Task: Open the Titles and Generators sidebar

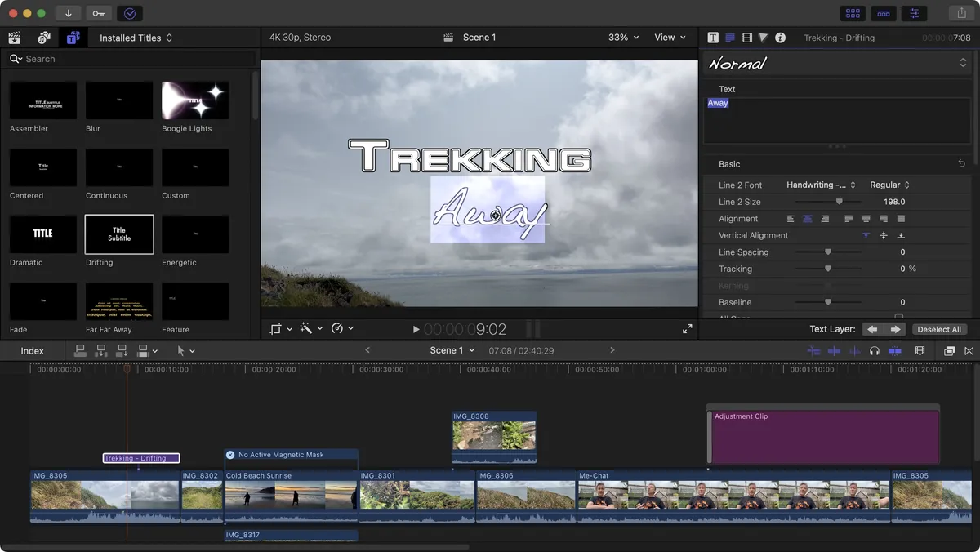Action: point(73,38)
